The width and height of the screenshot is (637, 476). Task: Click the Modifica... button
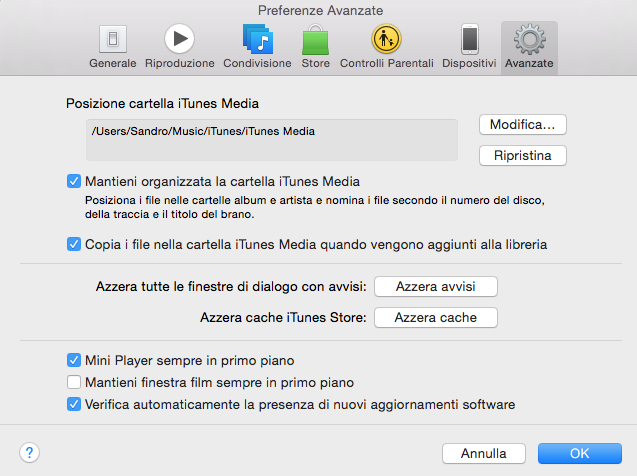tap(522, 124)
